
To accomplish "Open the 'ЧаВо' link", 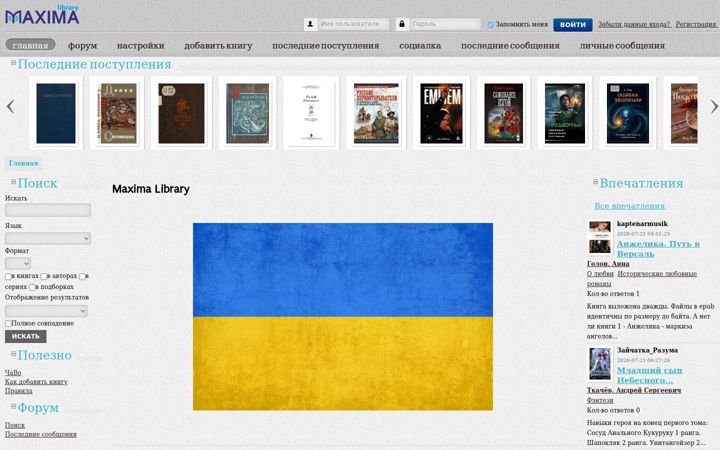I will pos(13,372).
